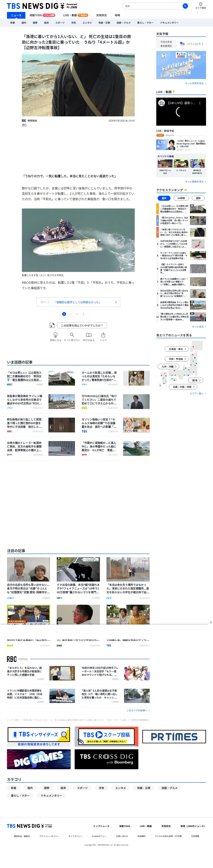Screen dimensions: 213x868
Task: Expand the 北海道・東北 area news
Action: (177, 349)
